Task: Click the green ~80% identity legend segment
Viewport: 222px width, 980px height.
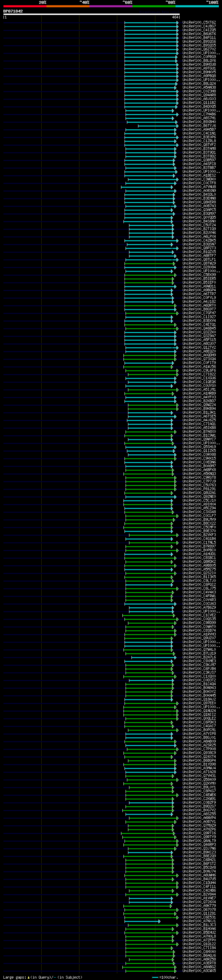Action: [154, 6]
